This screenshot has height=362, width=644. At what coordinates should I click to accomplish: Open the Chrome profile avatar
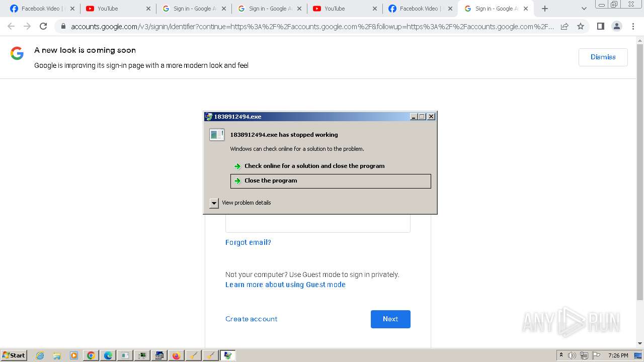pyautogui.click(x=616, y=27)
